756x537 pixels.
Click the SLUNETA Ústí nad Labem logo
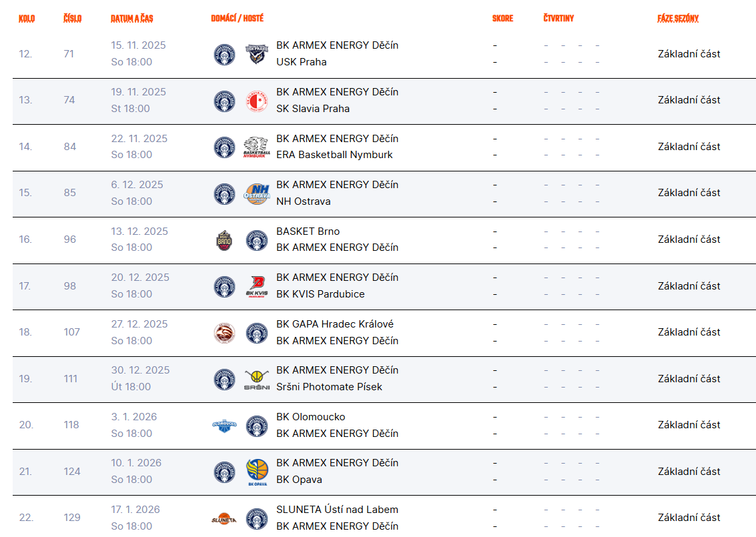coord(224,519)
